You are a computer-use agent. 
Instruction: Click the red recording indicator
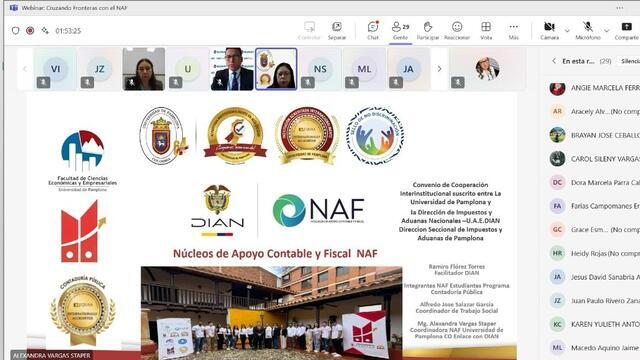30,31
